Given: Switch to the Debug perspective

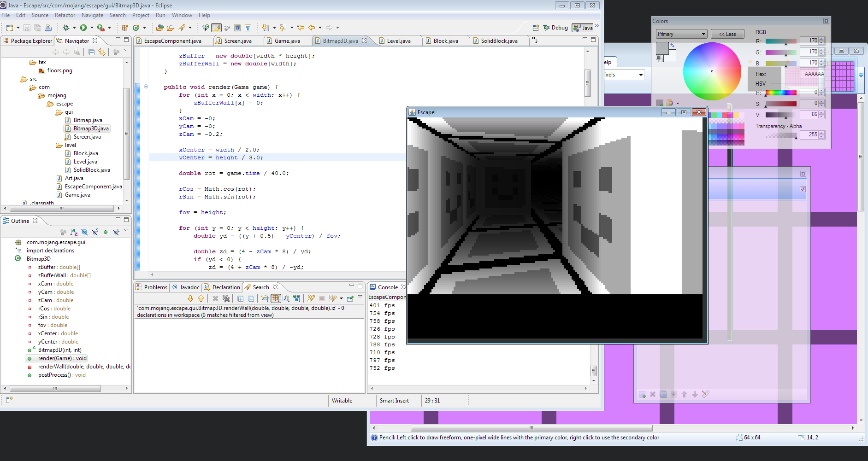Looking at the screenshot, I should tap(555, 28).
